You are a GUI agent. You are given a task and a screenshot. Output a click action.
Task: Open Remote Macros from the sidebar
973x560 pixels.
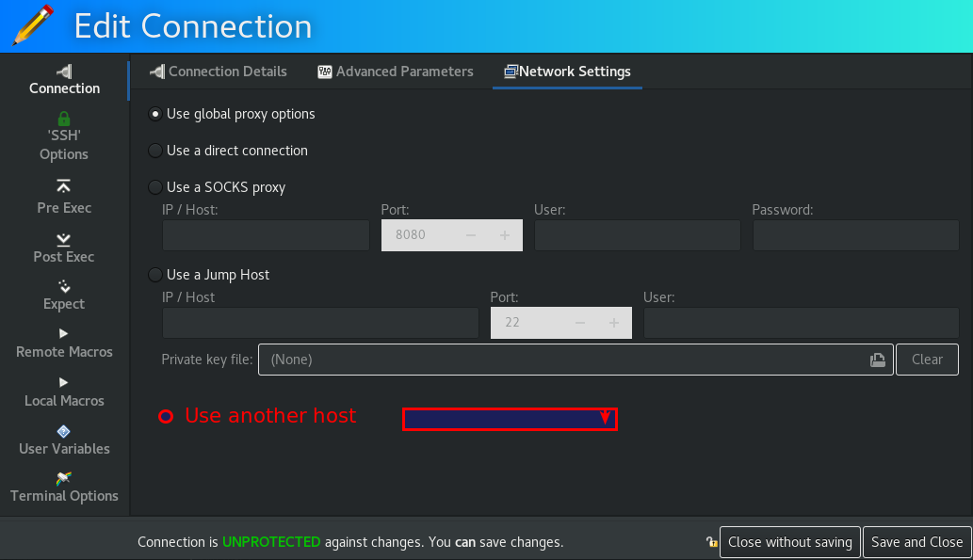point(63,342)
